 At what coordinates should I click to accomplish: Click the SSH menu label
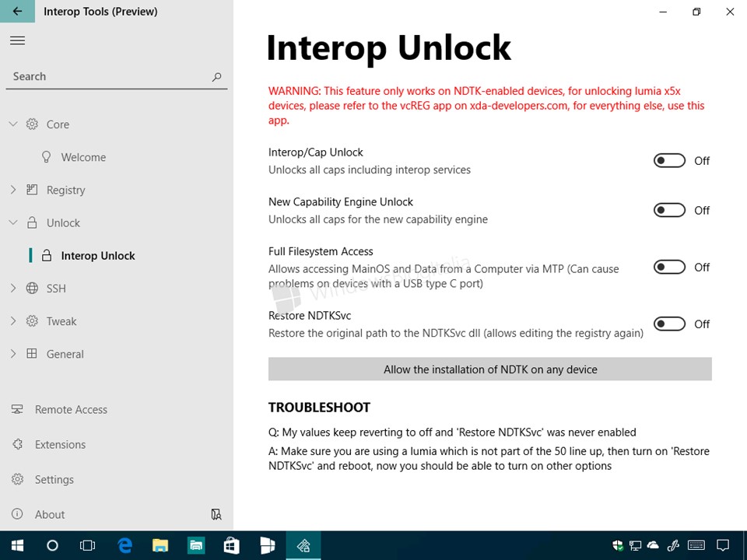pos(56,289)
